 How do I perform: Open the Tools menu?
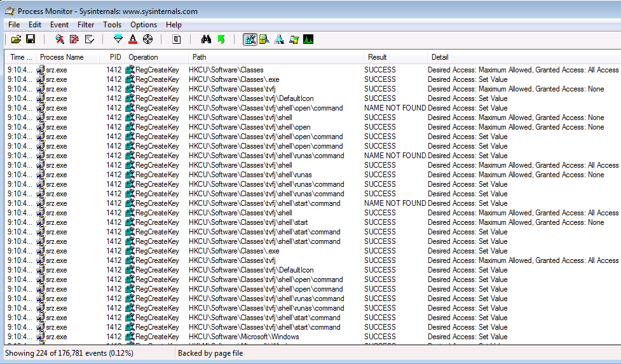pyautogui.click(x=112, y=25)
